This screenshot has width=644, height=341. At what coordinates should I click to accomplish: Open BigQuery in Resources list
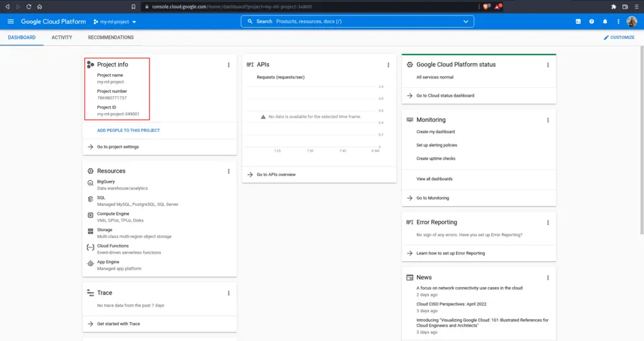[106, 182]
